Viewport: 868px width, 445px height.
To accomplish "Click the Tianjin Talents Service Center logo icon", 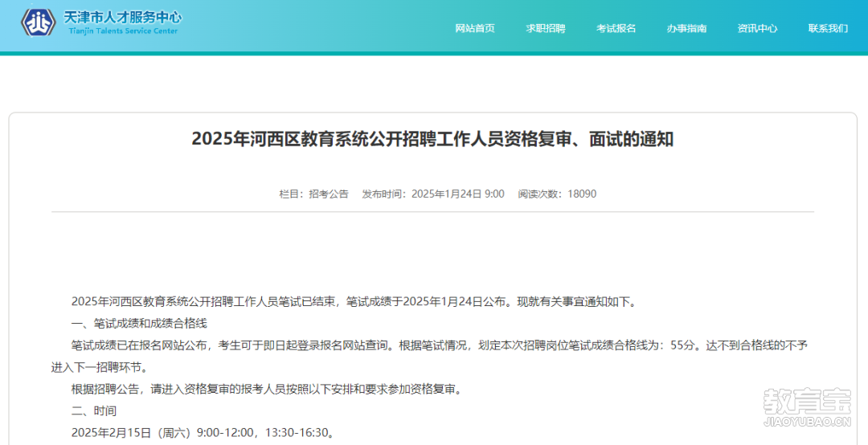I will tap(39, 22).
